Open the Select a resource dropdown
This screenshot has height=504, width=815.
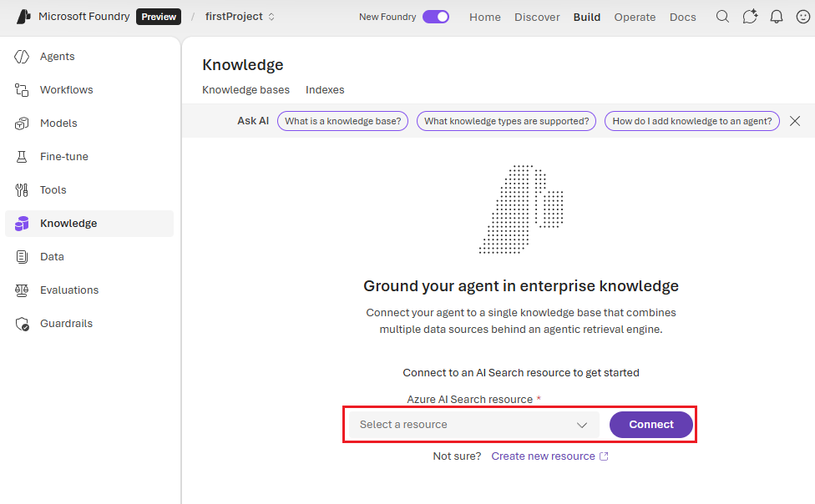click(x=472, y=424)
